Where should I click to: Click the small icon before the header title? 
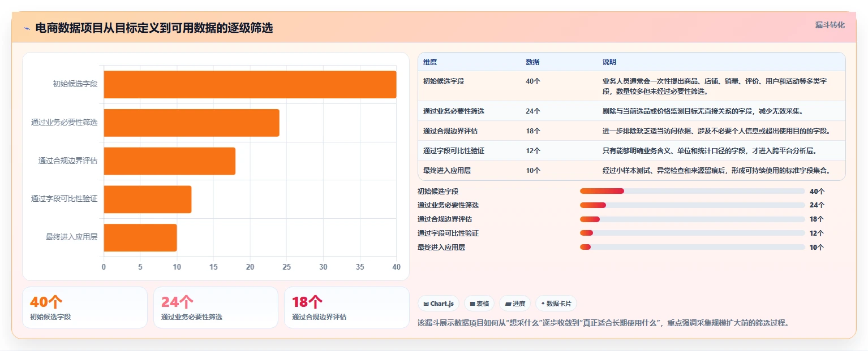tap(27, 28)
